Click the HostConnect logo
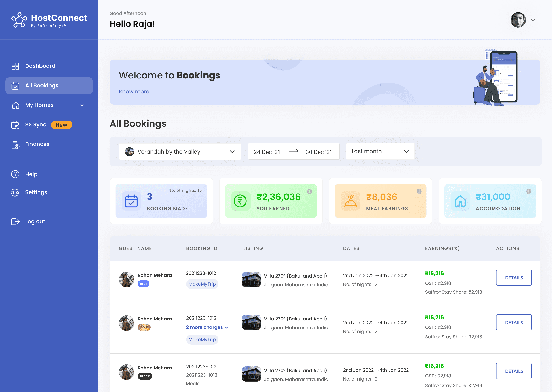The width and height of the screenshot is (552, 392). [x=49, y=20]
